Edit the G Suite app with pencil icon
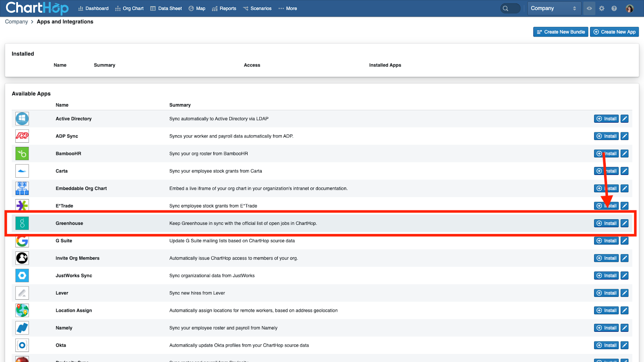Viewport: 644px width, 362px height. [x=625, y=241]
